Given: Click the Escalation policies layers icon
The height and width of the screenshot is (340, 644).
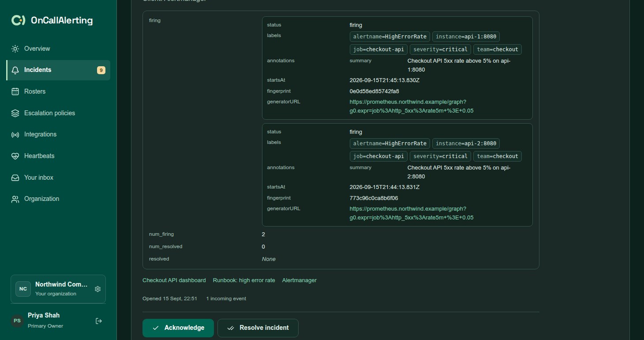Looking at the screenshot, I should click(15, 113).
